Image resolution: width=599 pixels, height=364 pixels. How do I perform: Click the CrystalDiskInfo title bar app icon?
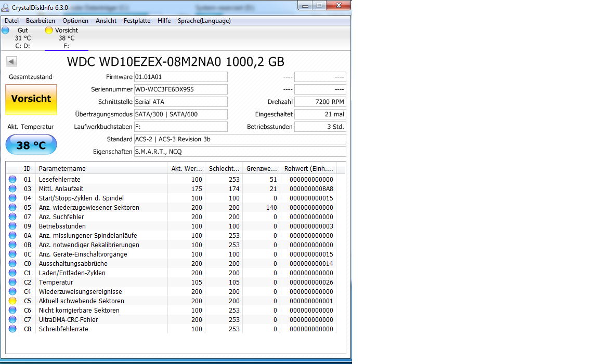5,7
